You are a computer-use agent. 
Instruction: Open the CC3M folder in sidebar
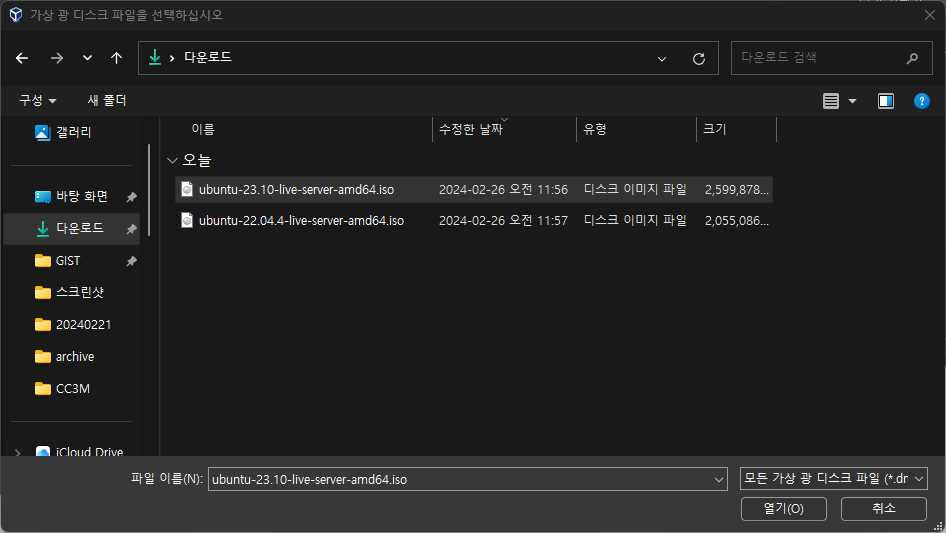[62, 389]
